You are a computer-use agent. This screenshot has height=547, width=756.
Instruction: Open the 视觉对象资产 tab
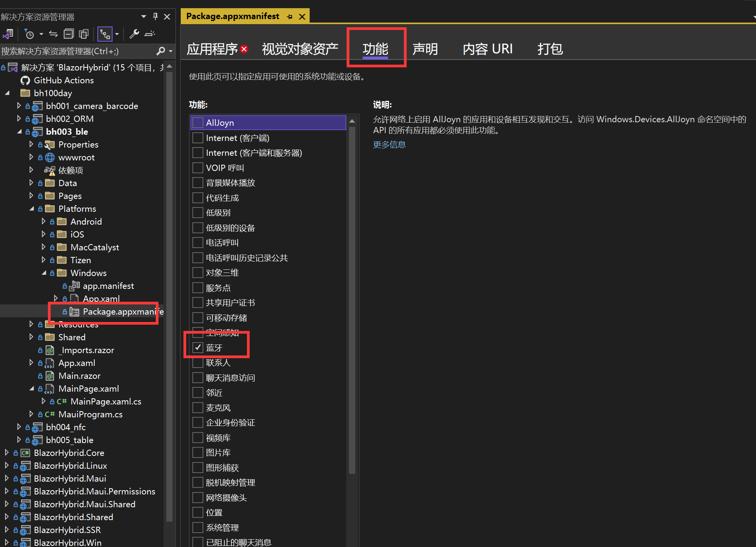click(300, 49)
